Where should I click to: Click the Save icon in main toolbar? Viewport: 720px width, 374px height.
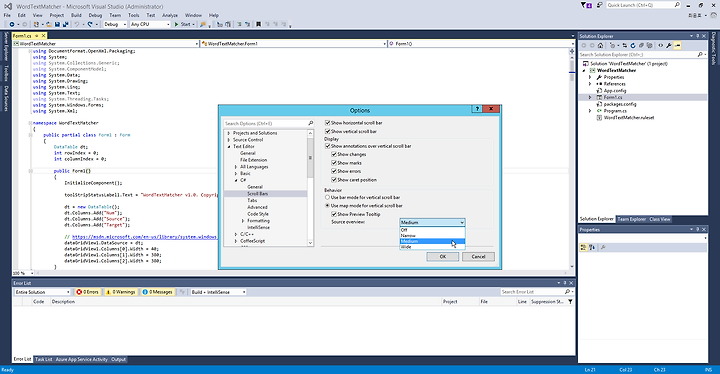(x=57, y=24)
